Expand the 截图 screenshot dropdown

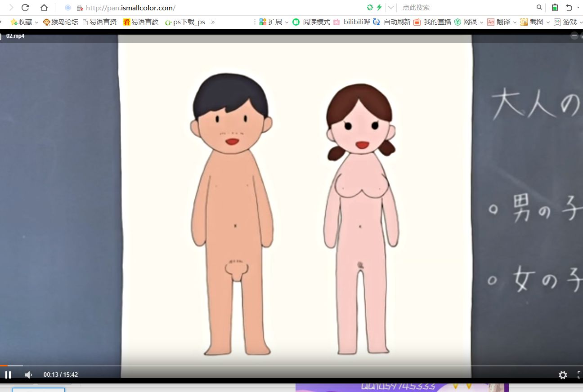click(548, 22)
